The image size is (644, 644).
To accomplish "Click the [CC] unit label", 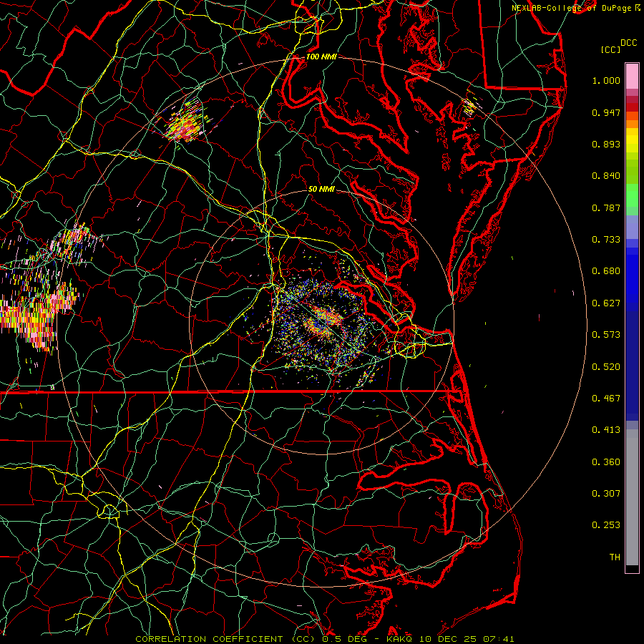I will coord(611,49).
